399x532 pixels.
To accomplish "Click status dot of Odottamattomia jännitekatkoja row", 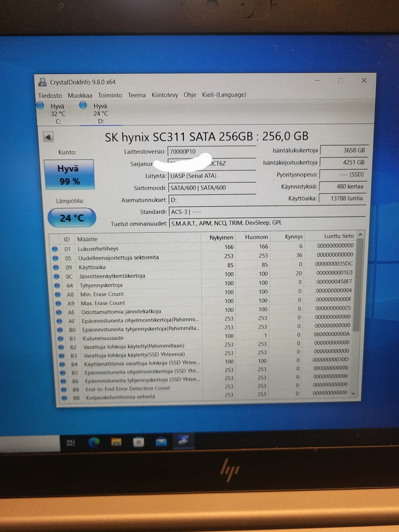I will coord(59,312).
